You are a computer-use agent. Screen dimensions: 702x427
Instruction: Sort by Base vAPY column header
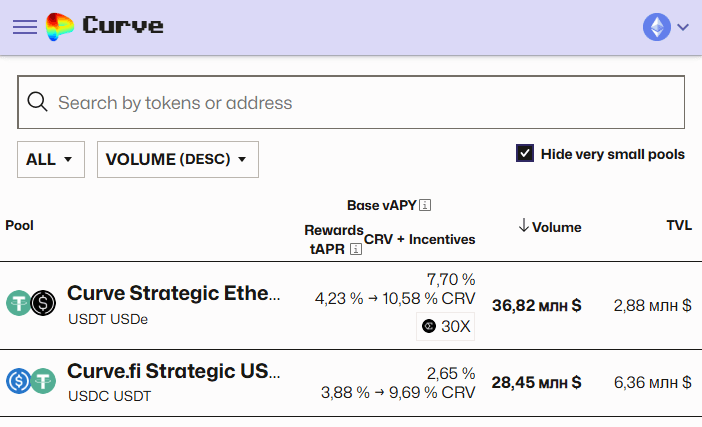click(x=382, y=205)
